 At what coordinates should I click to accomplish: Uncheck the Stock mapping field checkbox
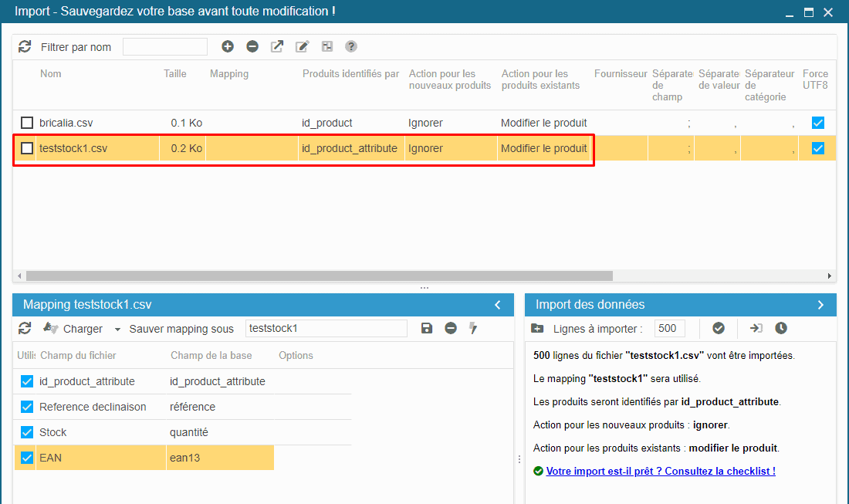(27, 432)
